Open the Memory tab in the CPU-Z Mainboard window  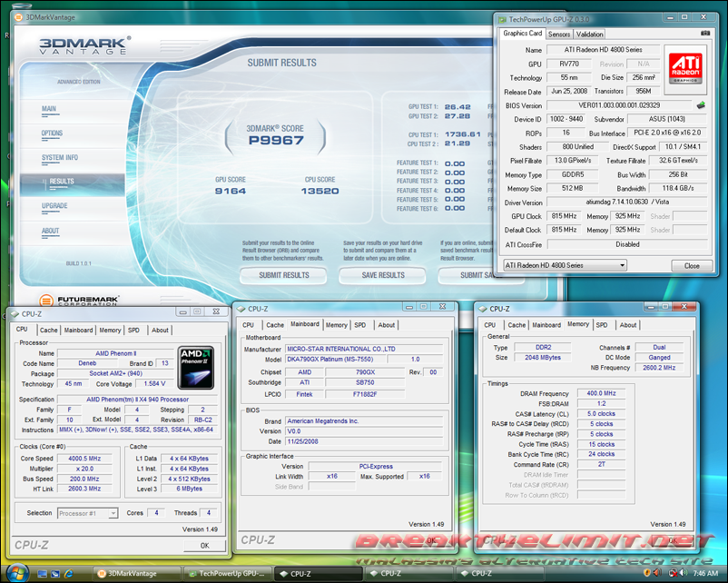click(337, 325)
